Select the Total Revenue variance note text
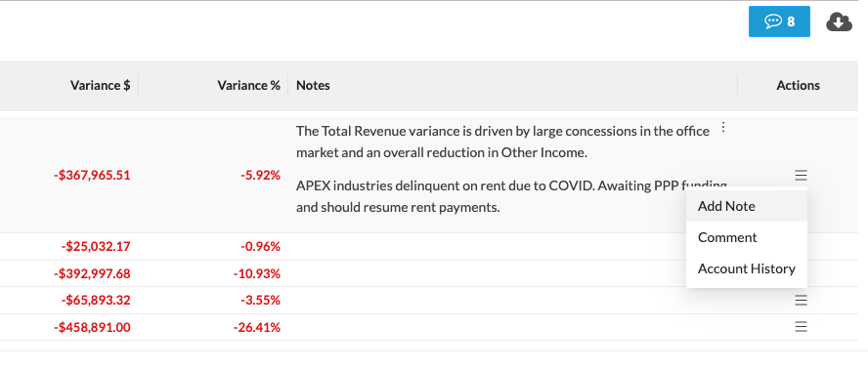868x370 pixels. (x=502, y=143)
